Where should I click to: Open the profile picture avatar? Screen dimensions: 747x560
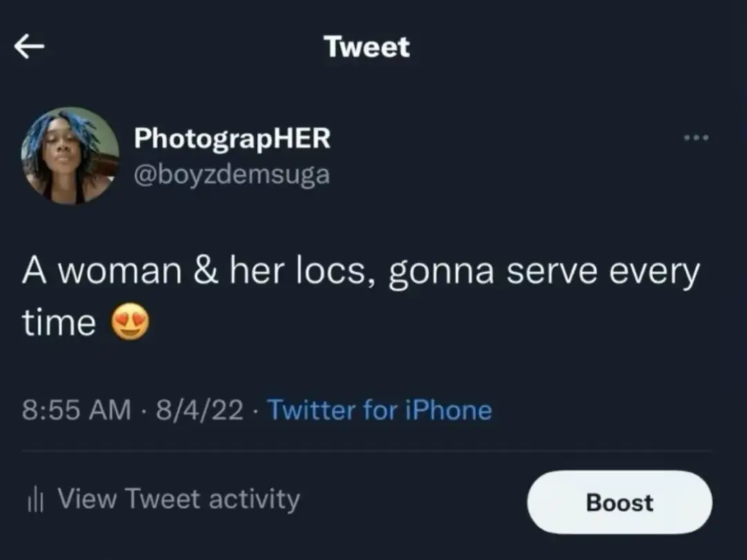tap(70, 156)
